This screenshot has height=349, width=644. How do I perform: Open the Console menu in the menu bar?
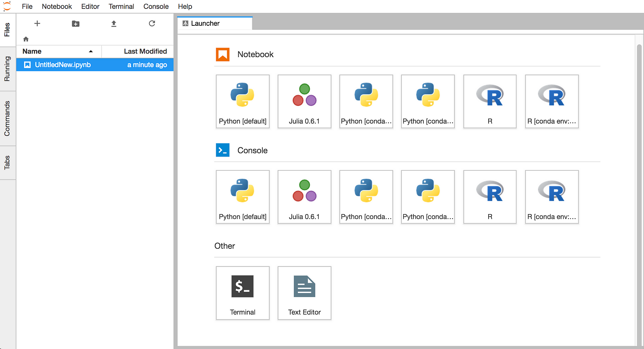156,6
